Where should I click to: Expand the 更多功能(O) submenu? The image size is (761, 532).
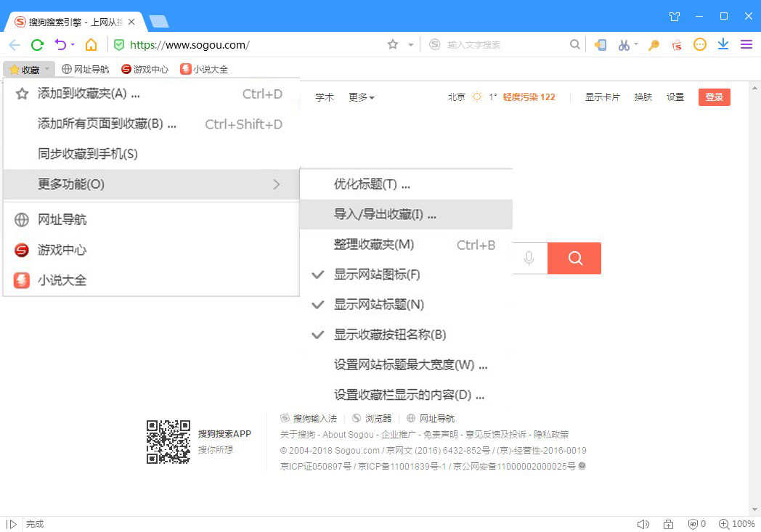pyautogui.click(x=151, y=184)
